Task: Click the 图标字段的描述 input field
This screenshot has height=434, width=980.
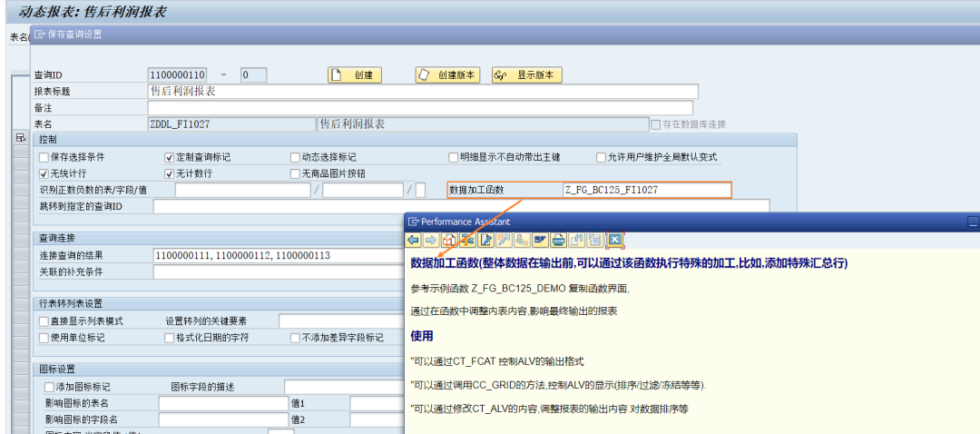Action: coord(344,387)
